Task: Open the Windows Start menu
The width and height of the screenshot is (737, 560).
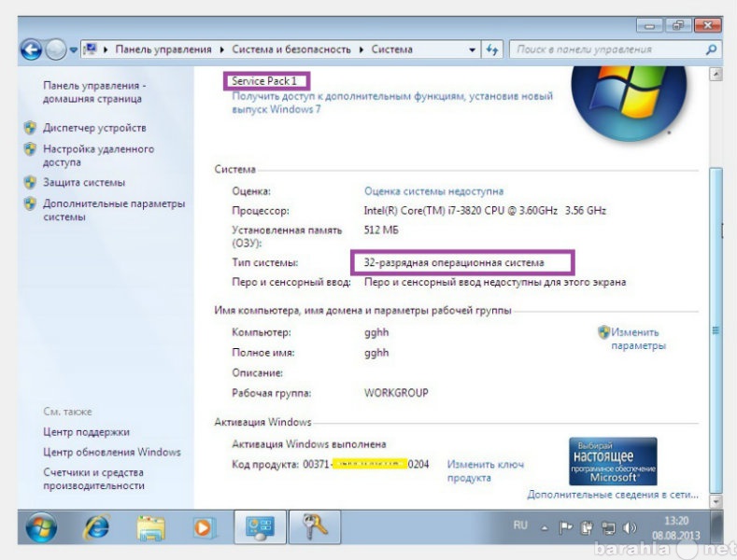Action: 41,527
